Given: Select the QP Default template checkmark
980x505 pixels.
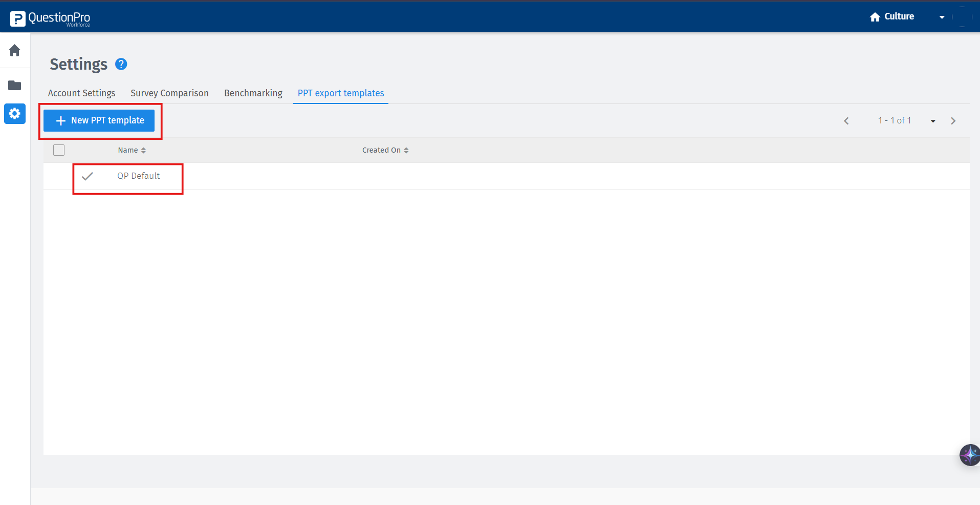Looking at the screenshot, I should pos(87,176).
